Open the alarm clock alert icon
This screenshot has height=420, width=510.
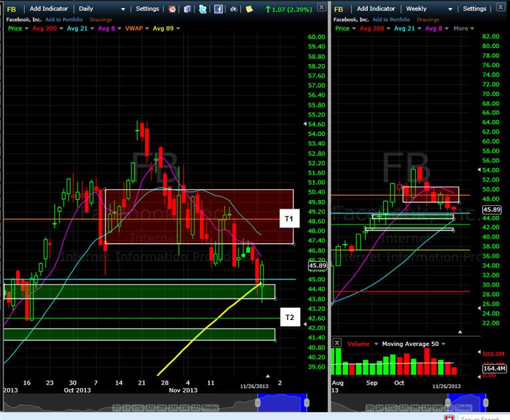[x=172, y=9]
